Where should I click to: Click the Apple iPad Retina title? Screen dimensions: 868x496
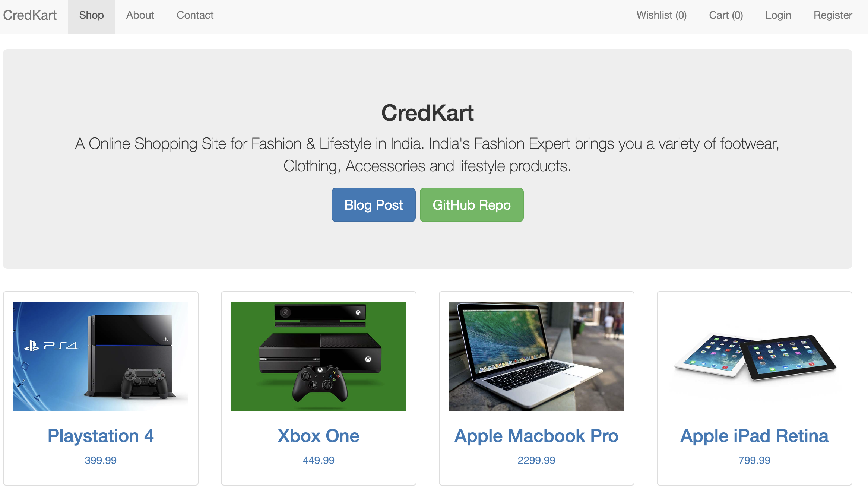point(754,436)
